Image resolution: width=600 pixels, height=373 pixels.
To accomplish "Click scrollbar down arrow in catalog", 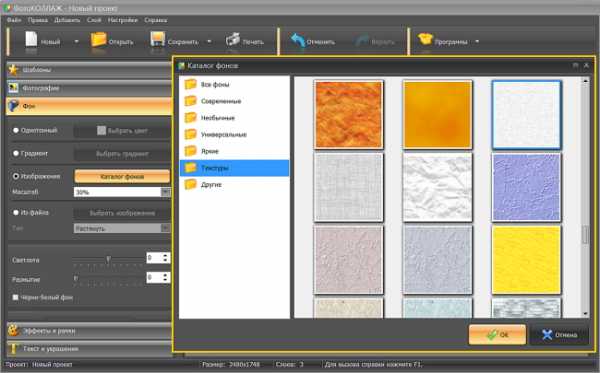I will 585,314.
